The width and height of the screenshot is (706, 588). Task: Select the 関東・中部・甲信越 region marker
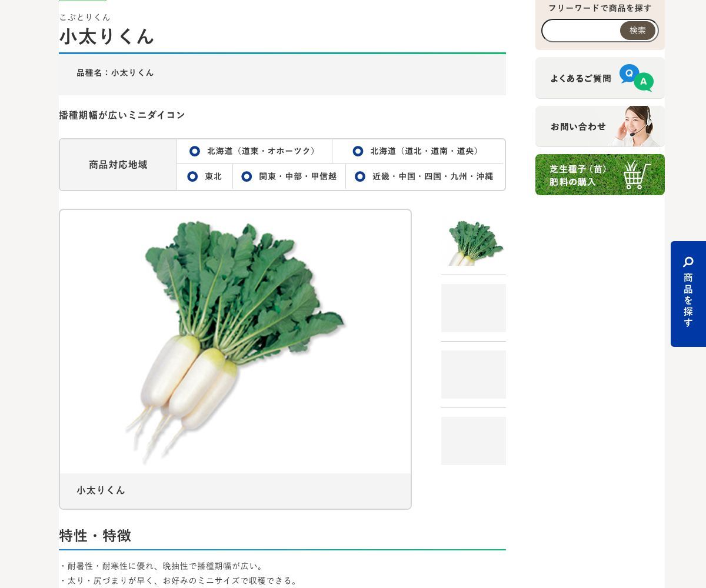click(x=247, y=176)
